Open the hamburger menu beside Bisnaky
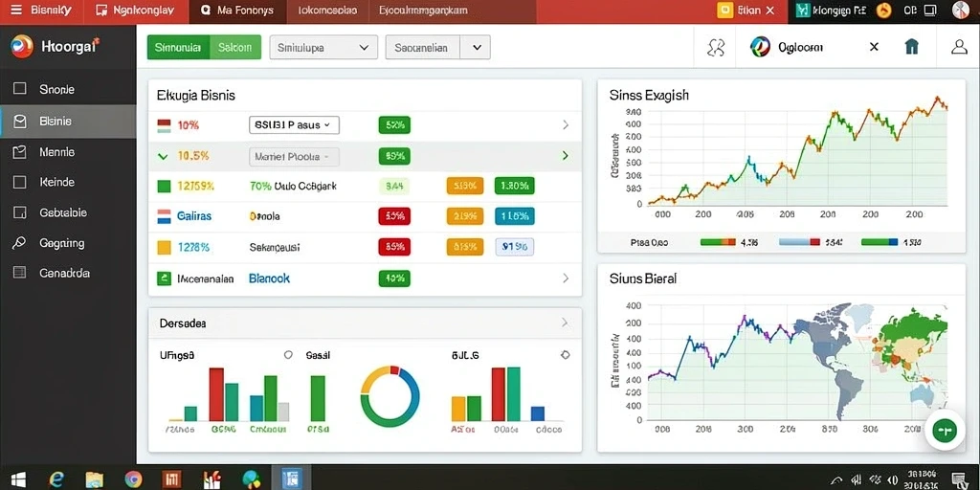 (x=16, y=11)
